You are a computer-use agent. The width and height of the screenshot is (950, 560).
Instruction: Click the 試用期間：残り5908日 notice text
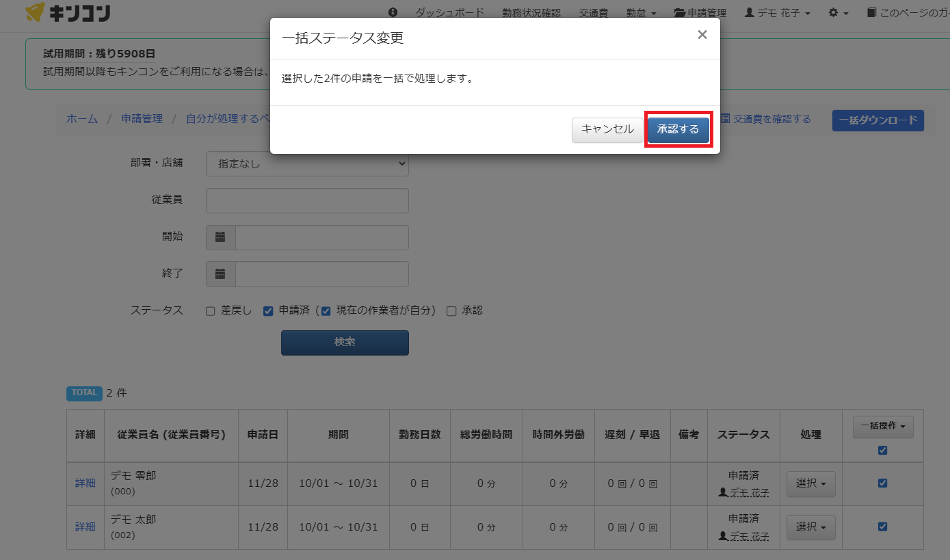[x=100, y=53]
